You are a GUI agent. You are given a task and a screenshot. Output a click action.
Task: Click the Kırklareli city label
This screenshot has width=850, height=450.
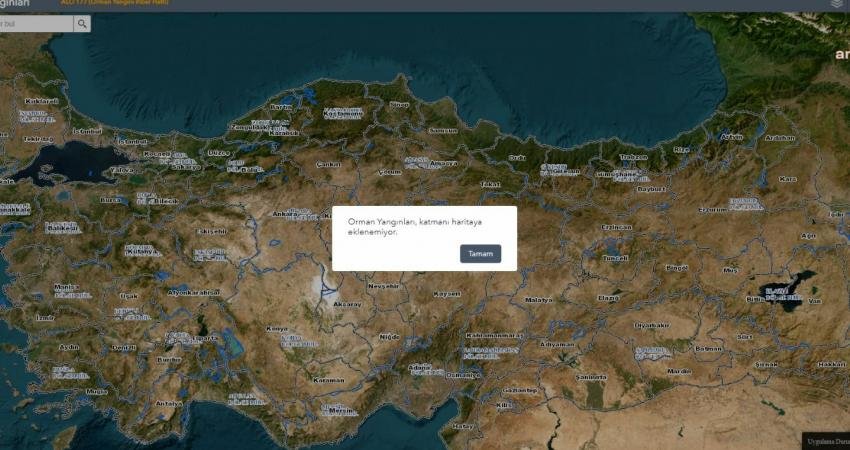pos(41,101)
